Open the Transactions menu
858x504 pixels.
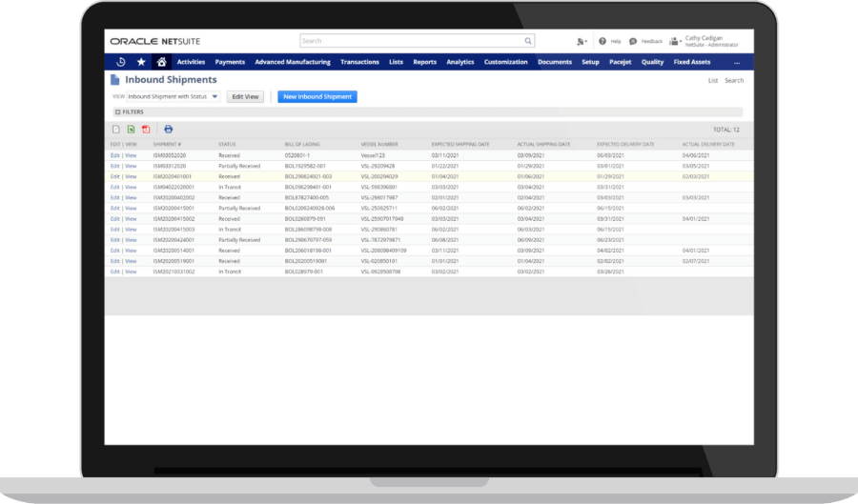click(359, 62)
